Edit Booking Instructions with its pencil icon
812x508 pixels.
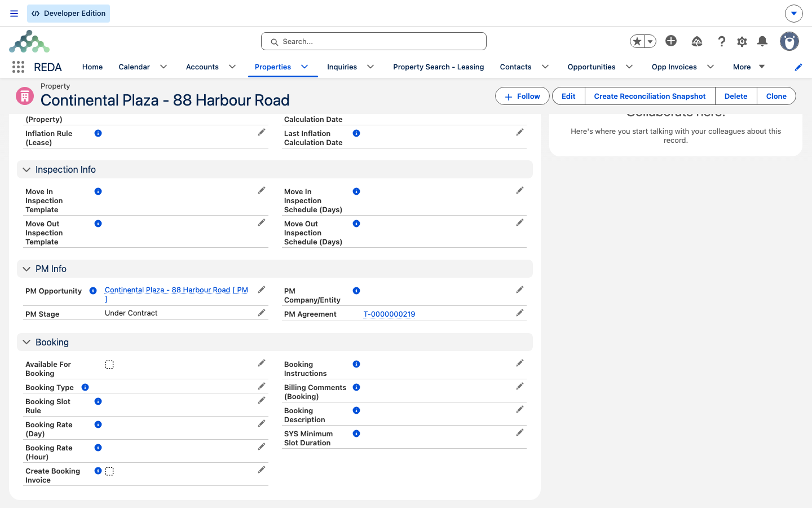[520, 363]
